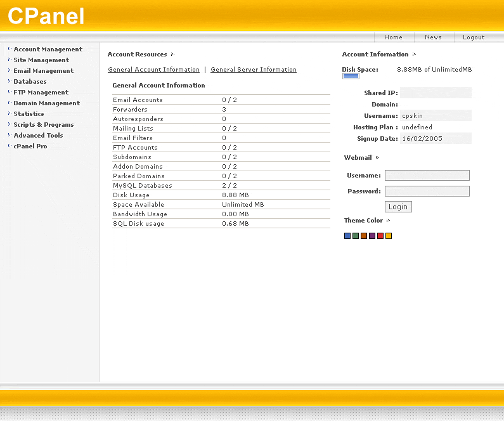This screenshot has width=504, height=421.
Task: Select the red theme color
Action: [380, 236]
